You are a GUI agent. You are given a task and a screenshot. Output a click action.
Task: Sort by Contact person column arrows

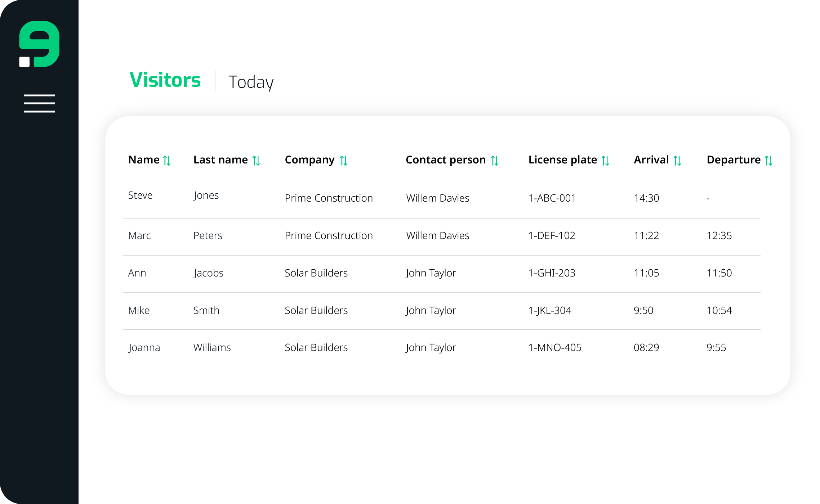point(495,160)
